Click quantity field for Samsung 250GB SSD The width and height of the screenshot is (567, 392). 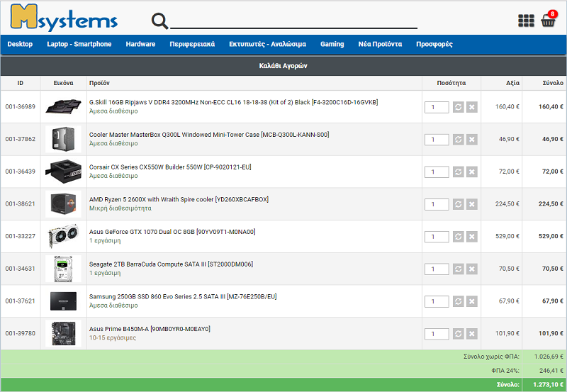(x=437, y=301)
